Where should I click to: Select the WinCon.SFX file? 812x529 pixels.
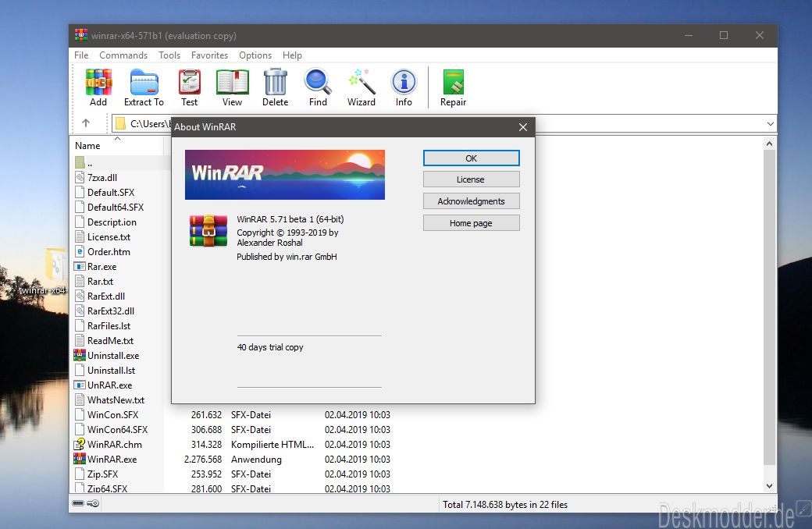(113, 415)
